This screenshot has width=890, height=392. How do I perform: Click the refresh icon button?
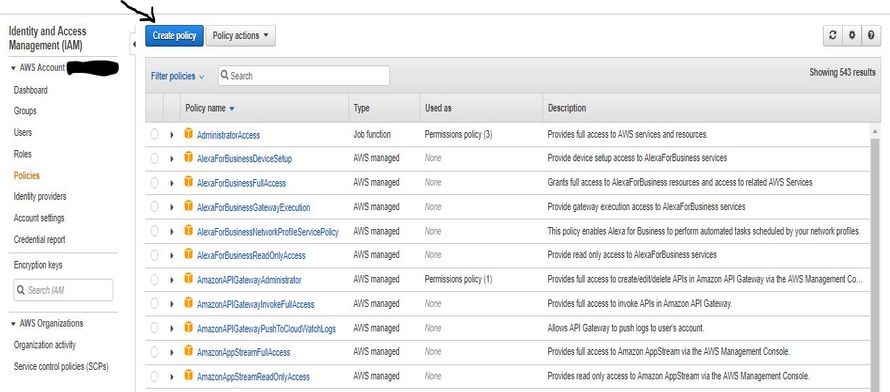click(833, 35)
